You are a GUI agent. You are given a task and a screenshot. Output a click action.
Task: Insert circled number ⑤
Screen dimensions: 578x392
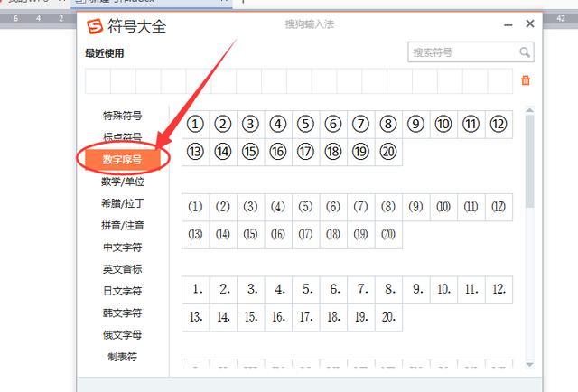(x=305, y=124)
